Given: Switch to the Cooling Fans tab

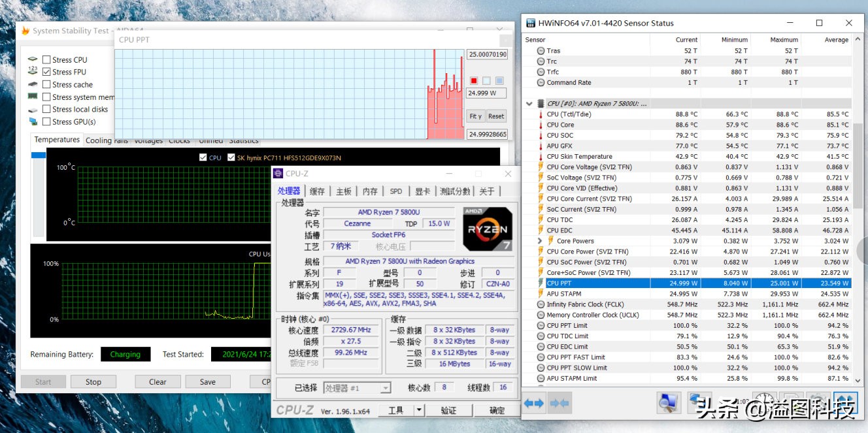Looking at the screenshot, I should tap(108, 140).
